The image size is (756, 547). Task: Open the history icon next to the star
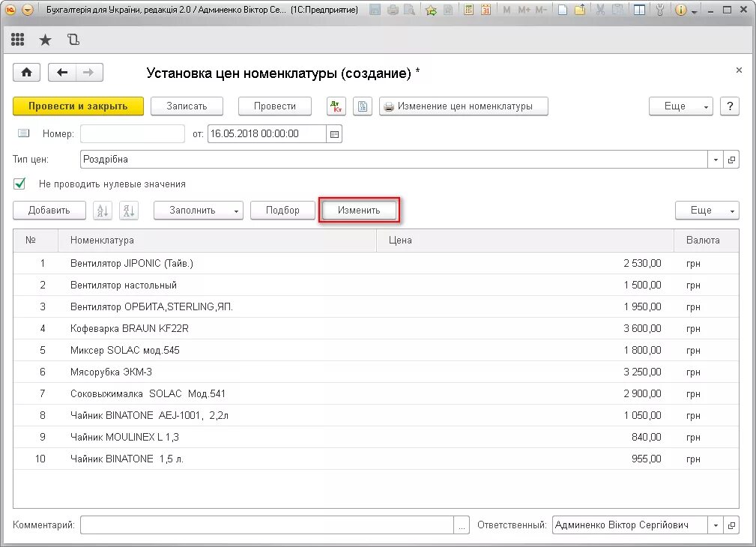click(x=73, y=40)
